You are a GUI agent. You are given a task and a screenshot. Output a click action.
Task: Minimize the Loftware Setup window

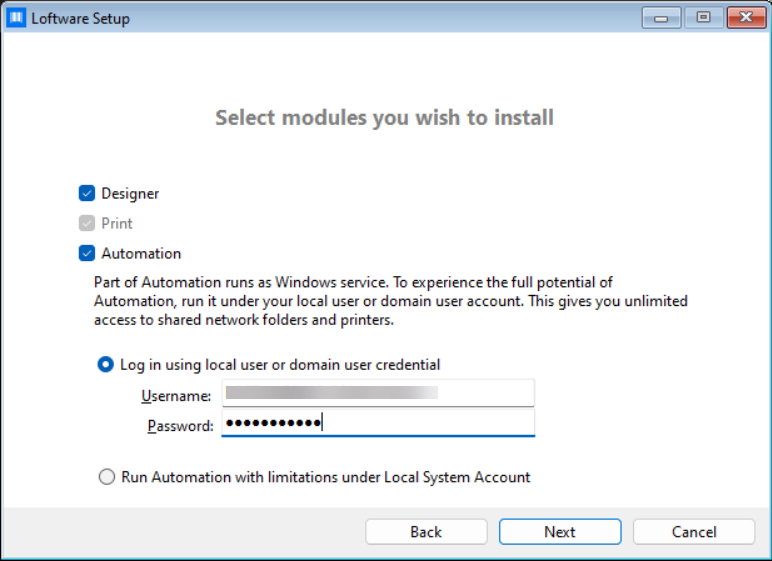661,18
